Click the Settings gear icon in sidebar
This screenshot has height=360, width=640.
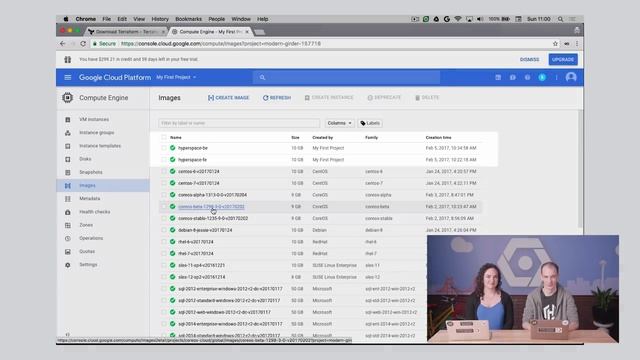(68, 265)
